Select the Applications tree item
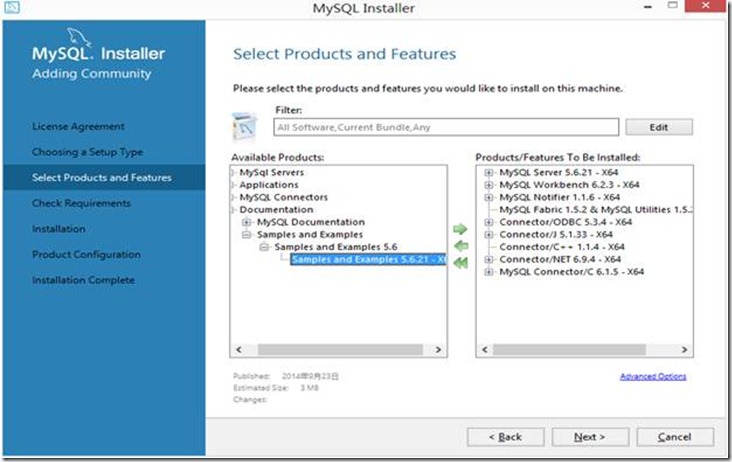The image size is (732, 462). click(x=268, y=185)
